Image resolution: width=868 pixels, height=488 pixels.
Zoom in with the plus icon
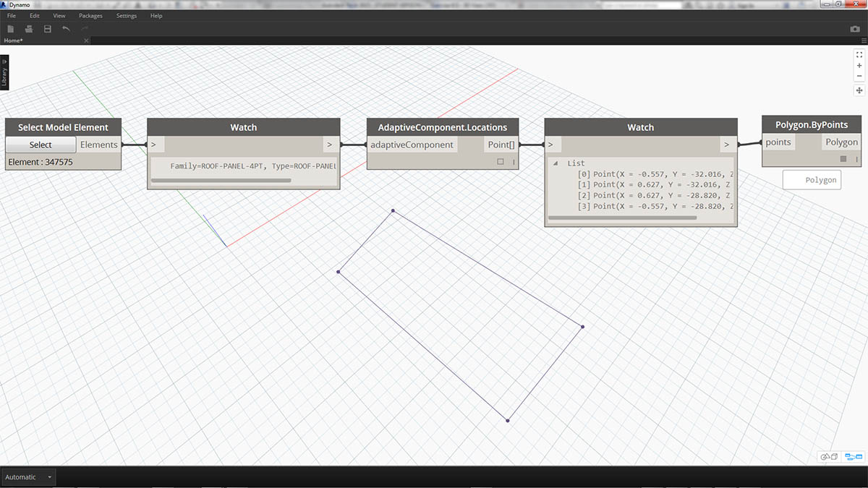point(859,65)
